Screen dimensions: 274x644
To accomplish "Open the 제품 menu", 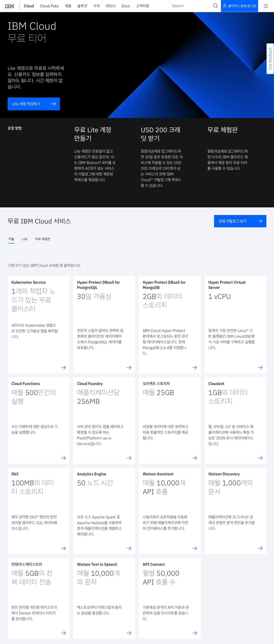I will [68, 6].
